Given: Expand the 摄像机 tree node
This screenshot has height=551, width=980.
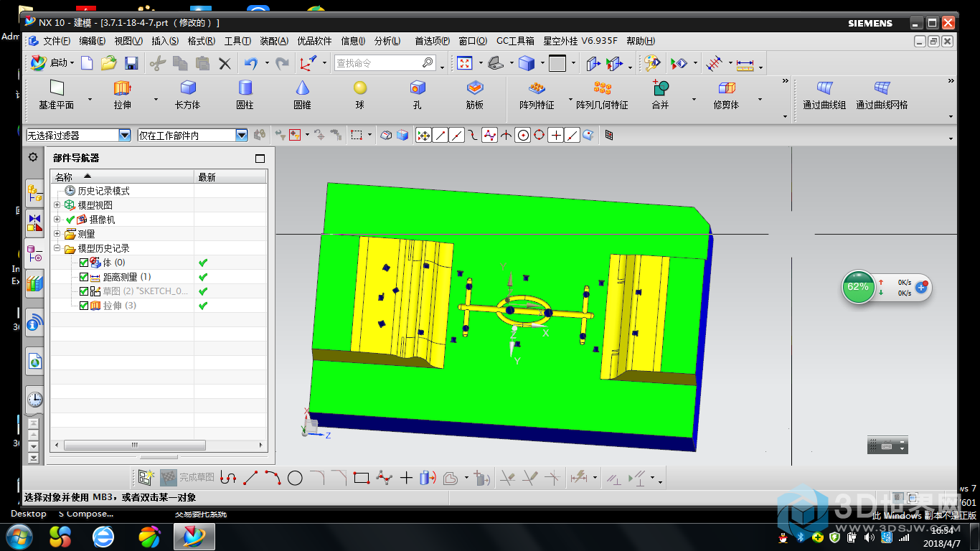Looking at the screenshot, I should 57,220.
